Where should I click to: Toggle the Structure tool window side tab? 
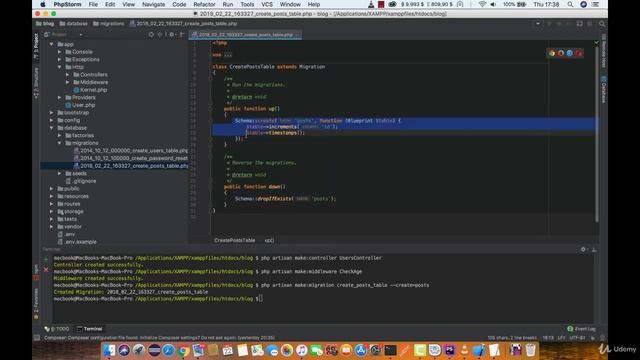(x=36, y=83)
